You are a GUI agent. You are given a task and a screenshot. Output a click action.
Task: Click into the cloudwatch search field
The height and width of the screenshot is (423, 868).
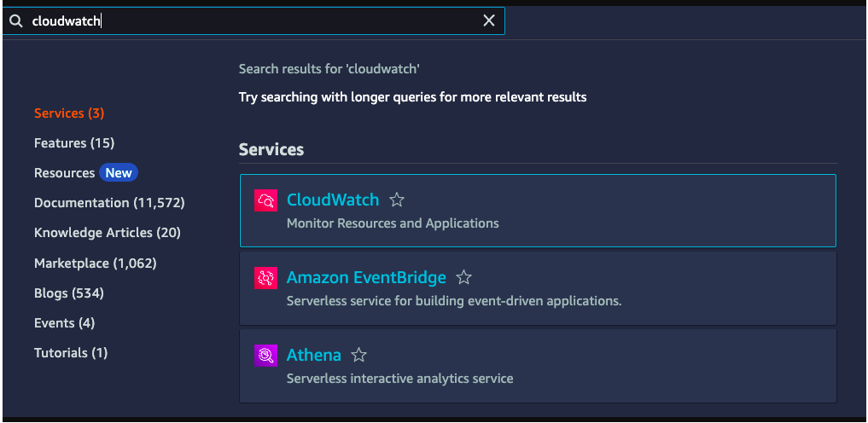pos(256,21)
